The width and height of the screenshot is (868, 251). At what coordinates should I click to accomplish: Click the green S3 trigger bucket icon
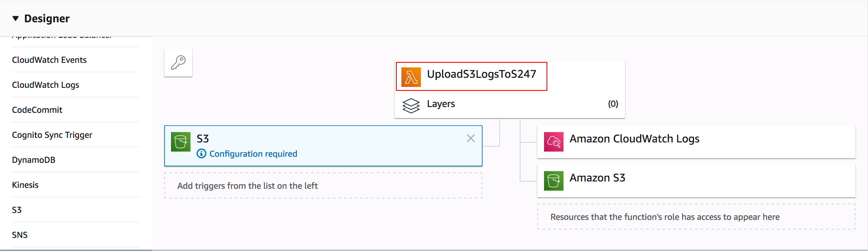[x=181, y=142]
